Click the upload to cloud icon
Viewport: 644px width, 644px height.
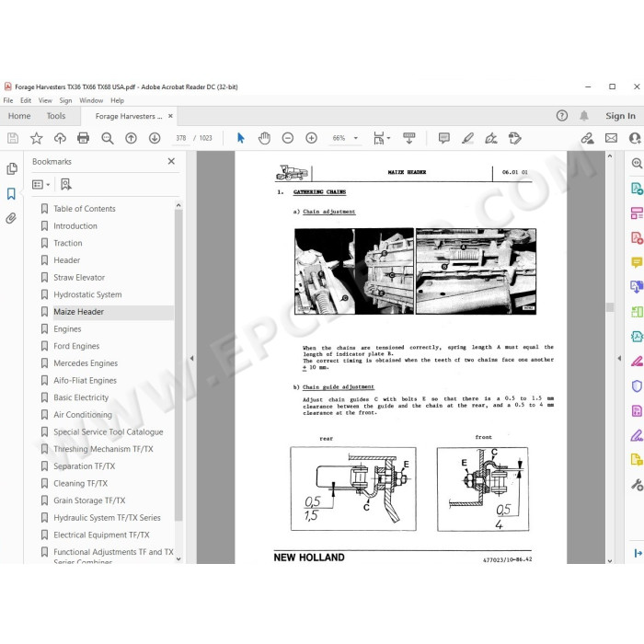click(60, 138)
